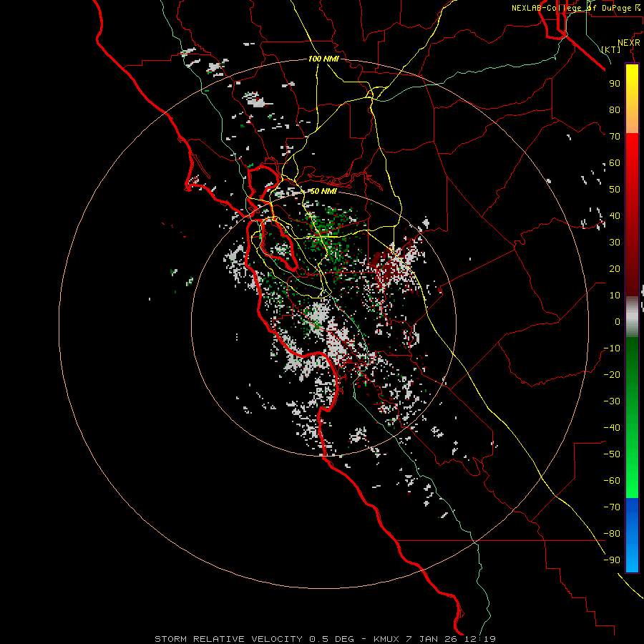Select the positive 70 knot scale label

615,137
